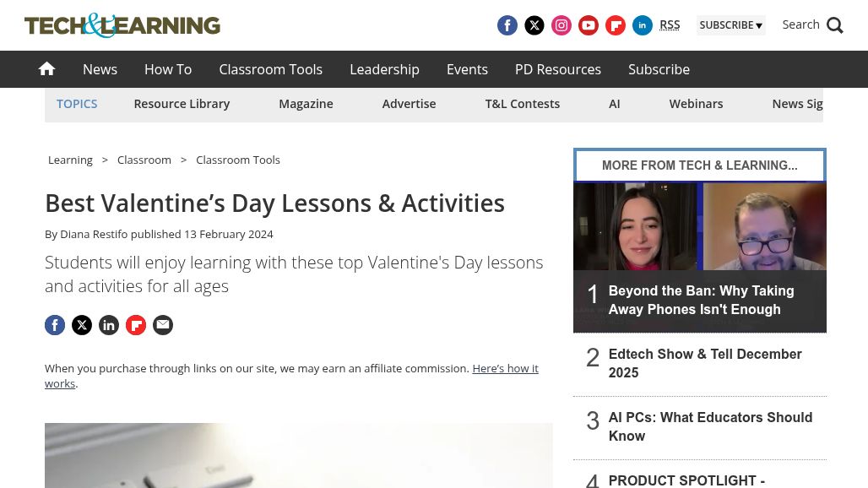Select PD Resources in the navigation bar
Screen dimensions: 868x488
click(557, 69)
